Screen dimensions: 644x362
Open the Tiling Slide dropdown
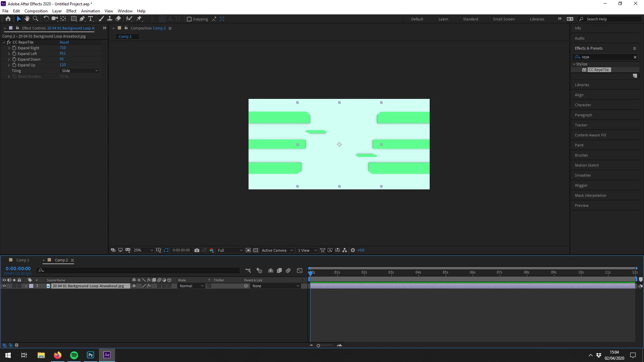coord(80,71)
